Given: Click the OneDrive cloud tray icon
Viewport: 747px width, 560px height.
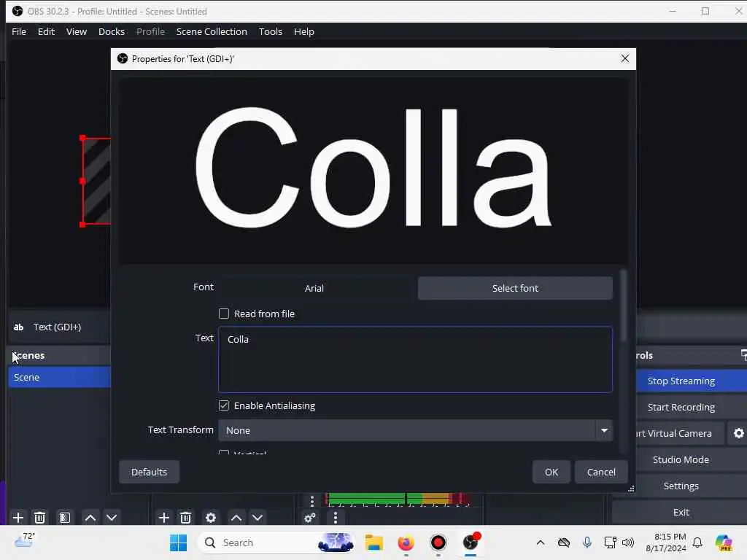Looking at the screenshot, I should (x=564, y=542).
